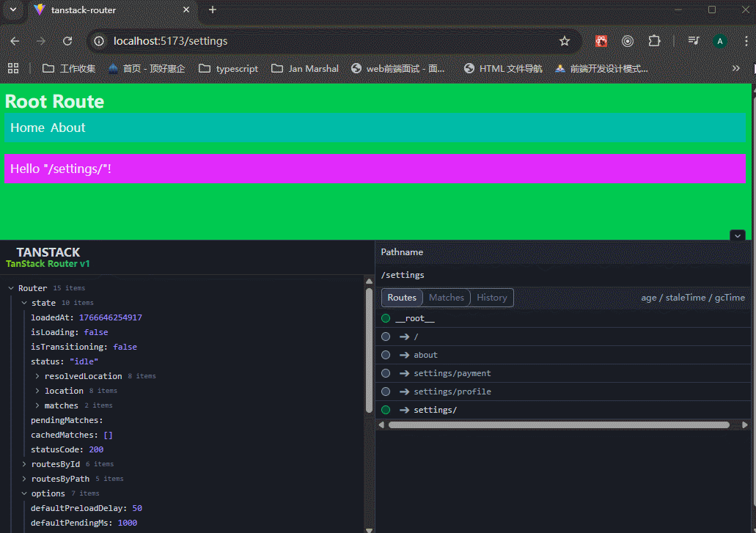Open a new browser tab
Image resolution: width=756 pixels, height=533 pixels.
pos(213,10)
